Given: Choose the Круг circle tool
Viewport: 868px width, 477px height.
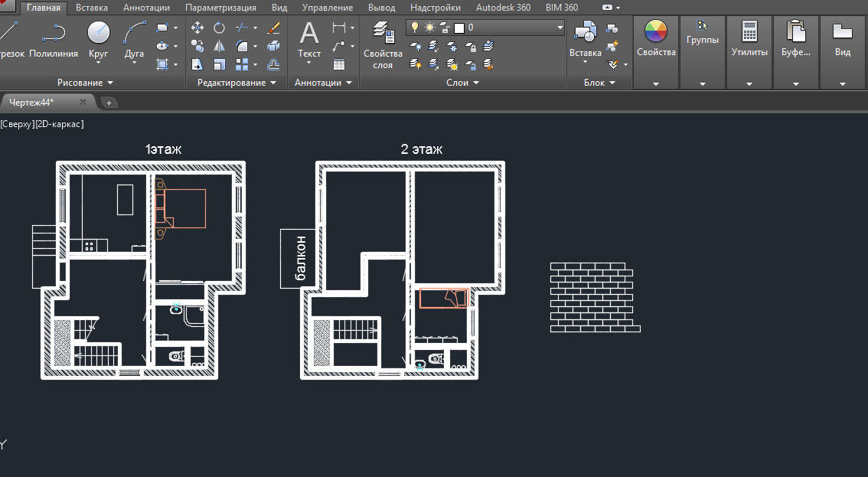Looking at the screenshot, I should 99,40.
